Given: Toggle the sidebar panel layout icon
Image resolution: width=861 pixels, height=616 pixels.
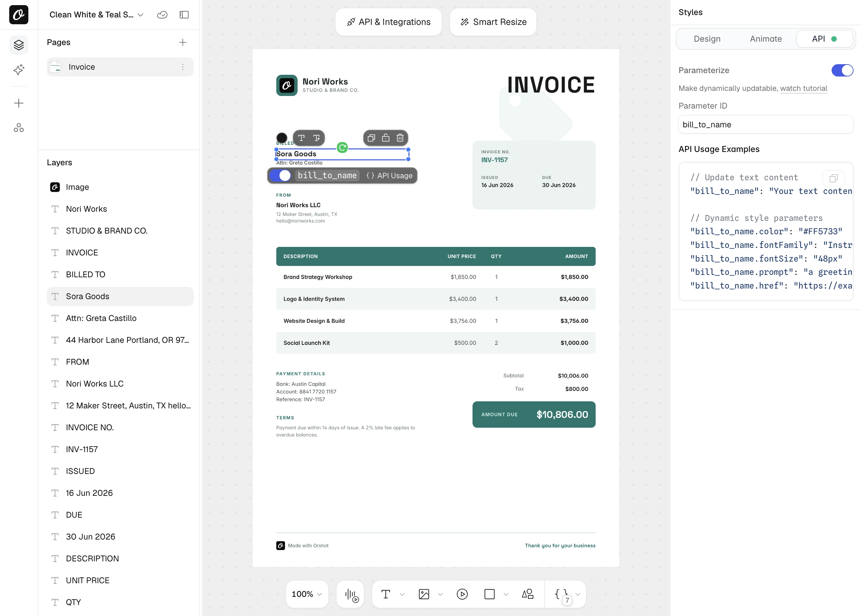Looking at the screenshot, I should tap(184, 14).
